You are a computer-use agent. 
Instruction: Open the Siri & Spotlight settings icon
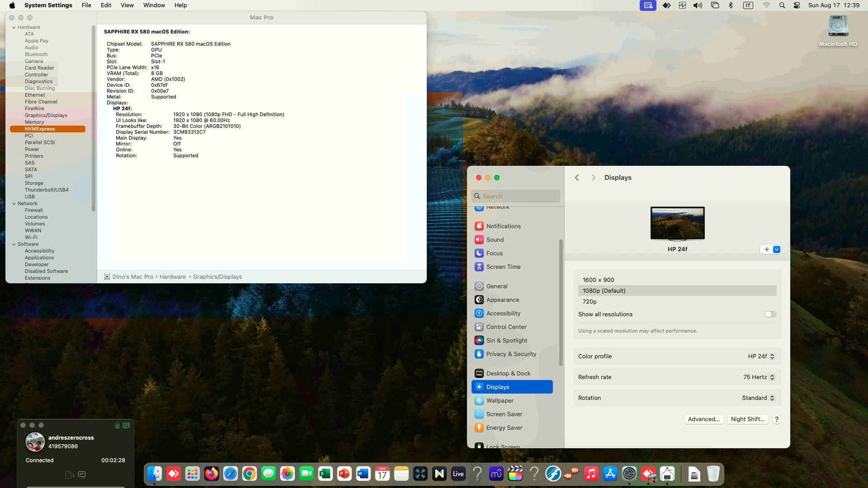(x=479, y=340)
